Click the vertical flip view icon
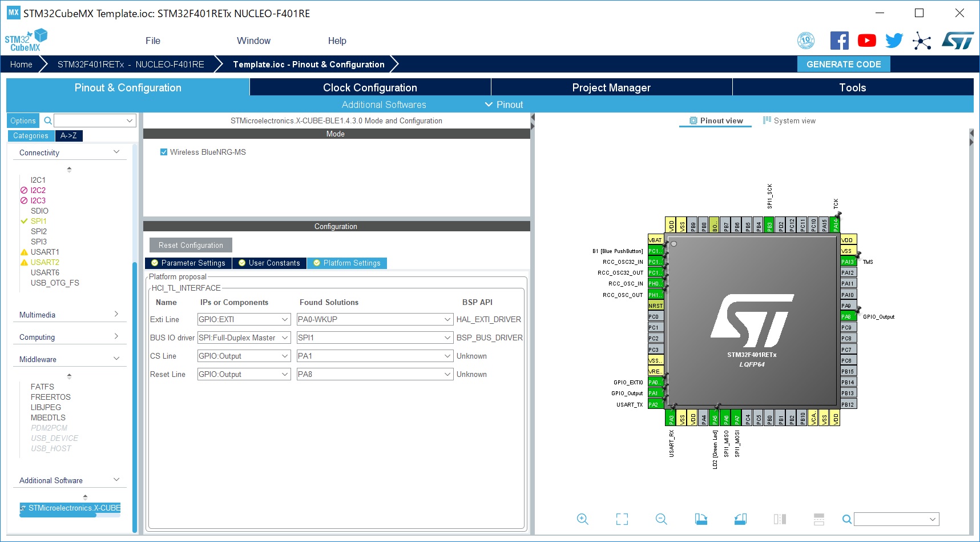Image resolution: width=980 pixels, height=542 pixels. coord(780,519)
